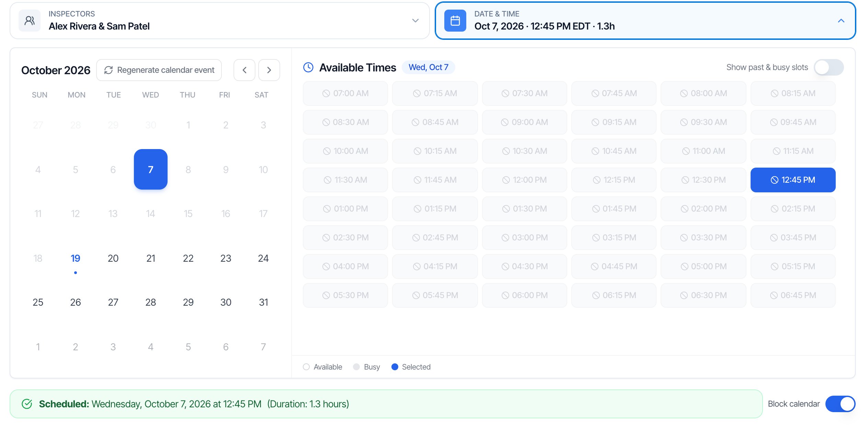Select the 07:00 AM time slot
The image size is (868, 430).
point(345,93)
